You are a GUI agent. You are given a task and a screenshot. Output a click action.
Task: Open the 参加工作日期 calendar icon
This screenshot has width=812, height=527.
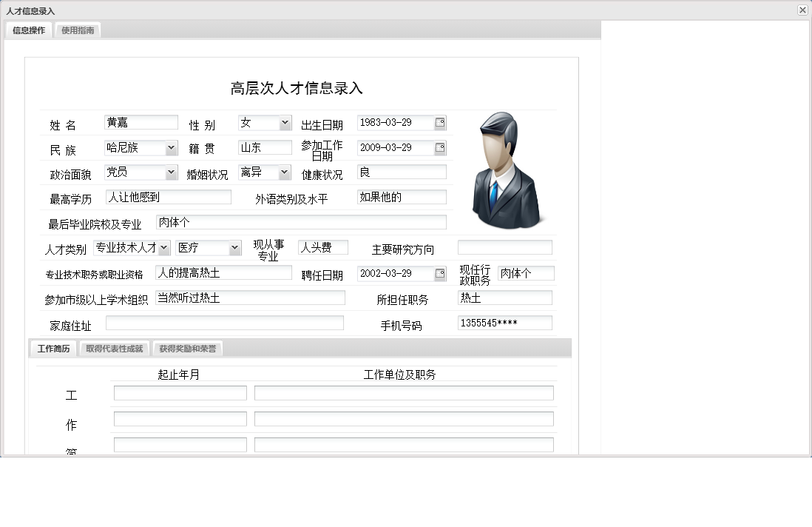pyautogui.click(x=441, y=147)
